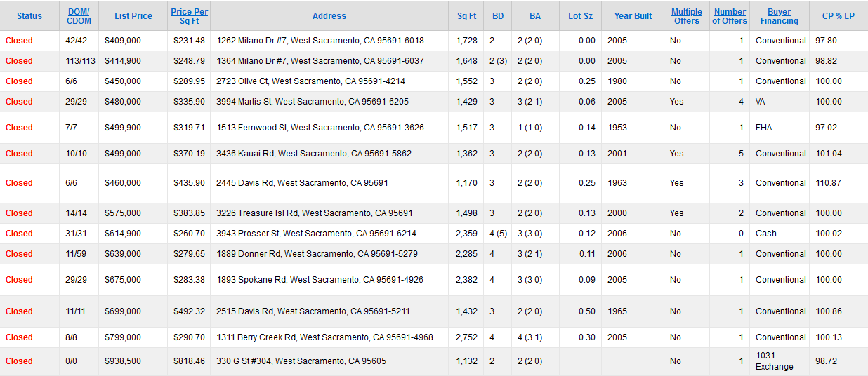
Task: Sort by Lot Sz column header
Action: [x=580, y=16]
